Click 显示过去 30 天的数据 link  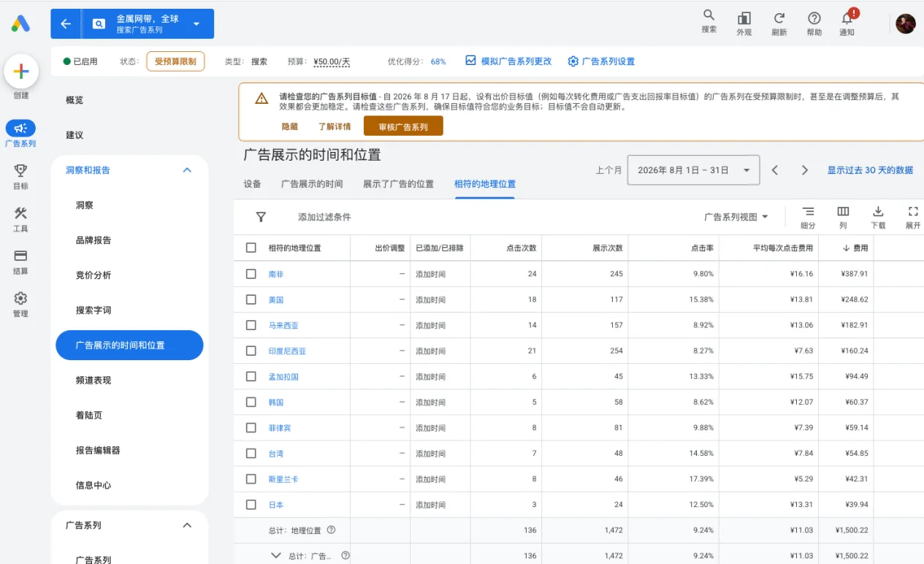click(870, 170)
